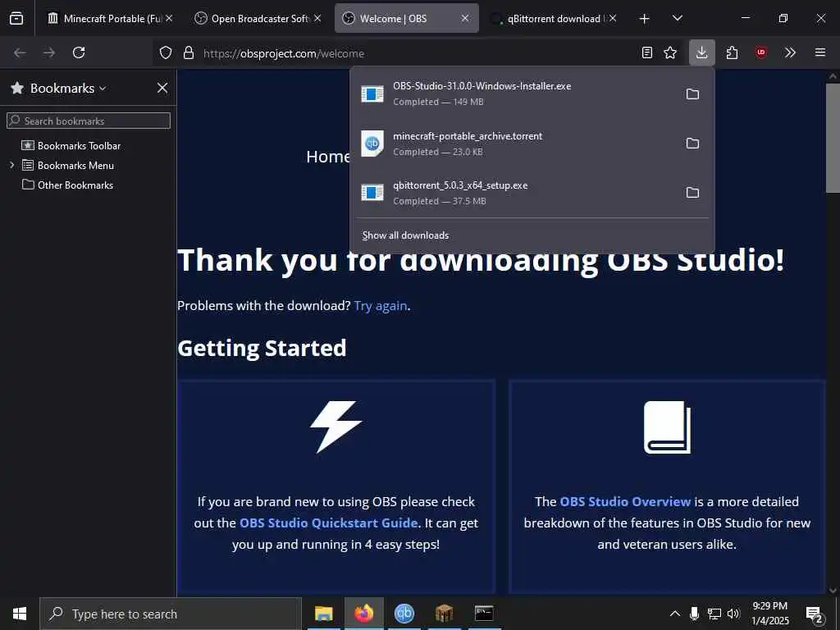The width and height of the screenshot is (840, 630).
Task: Click Show all downloads
Action: tap(405, 235)
